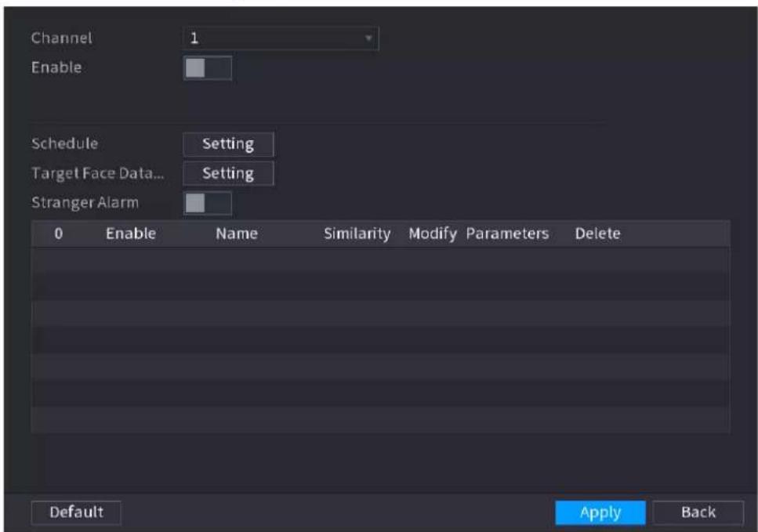
Task: Toggle the Stranger Alarm switch
Action: coord(208,203)
